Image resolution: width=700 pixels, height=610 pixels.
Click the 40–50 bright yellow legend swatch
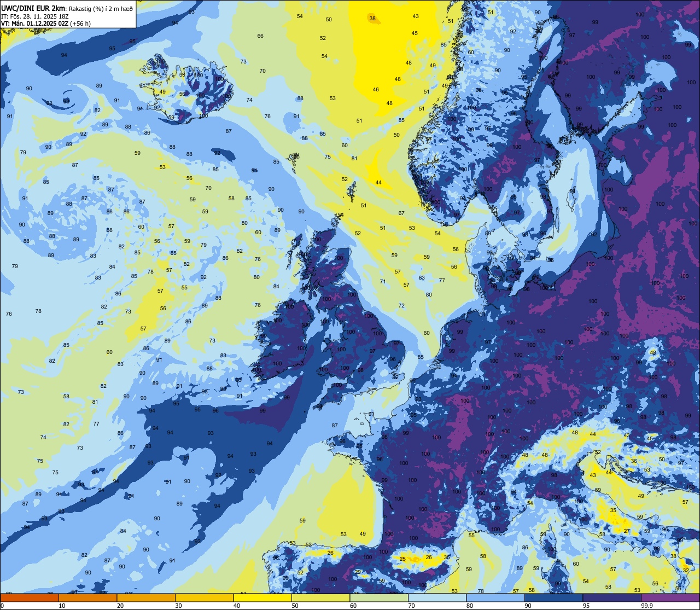click(x=262, y=597)
